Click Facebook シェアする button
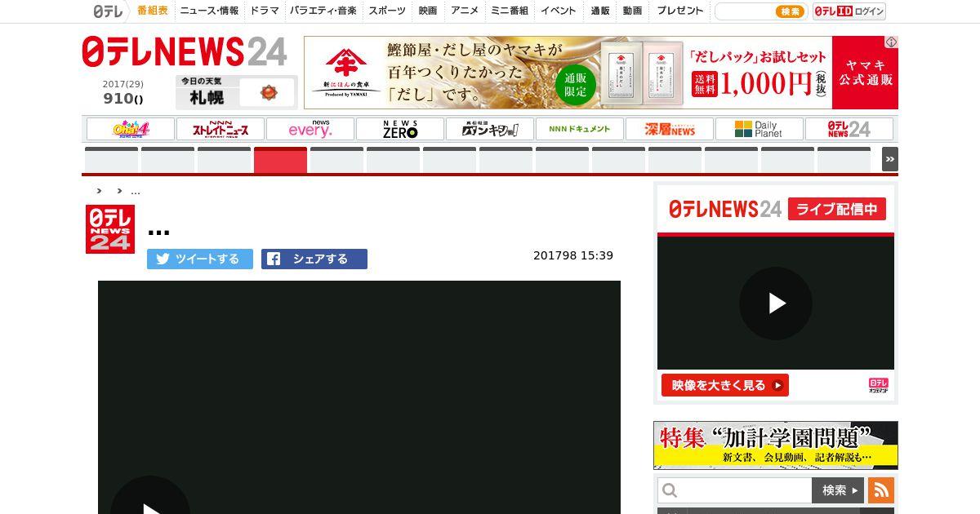 (314, 259)
